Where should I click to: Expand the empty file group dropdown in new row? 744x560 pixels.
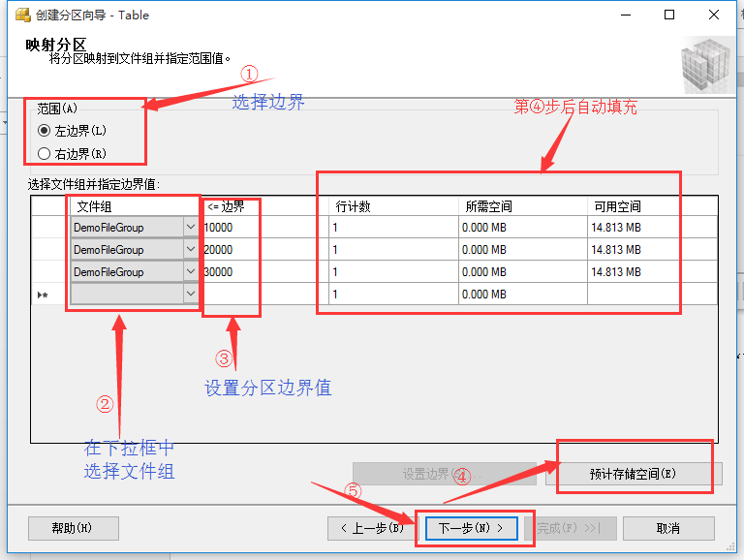(x=190, y=295)
